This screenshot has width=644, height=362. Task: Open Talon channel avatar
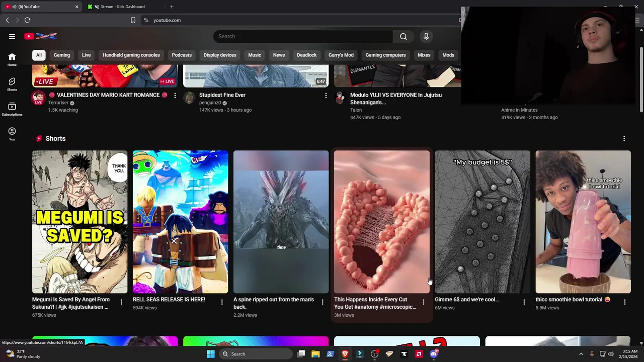click(x=340, y=98)
